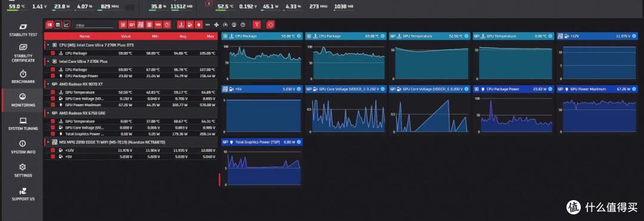Toggle the memory module source filter icon
Viewport: 644px width, 221px height.
[x=158, y=24]
